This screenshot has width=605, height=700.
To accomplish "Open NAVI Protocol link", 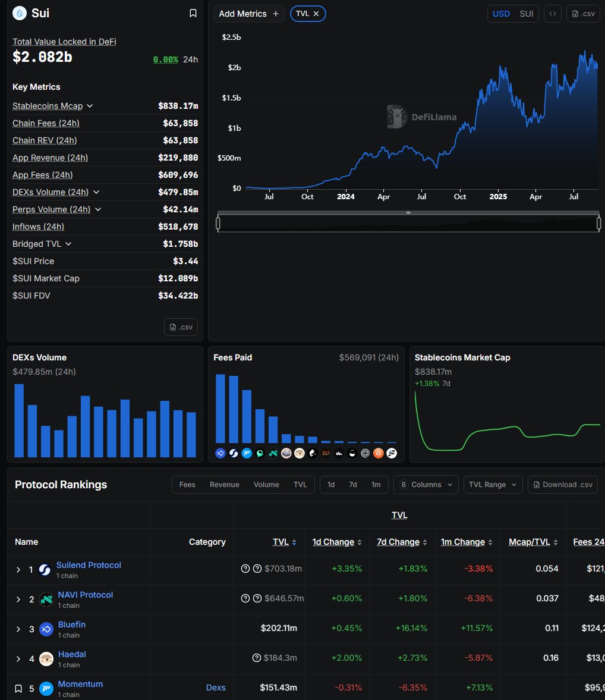I will pos(85,595).
